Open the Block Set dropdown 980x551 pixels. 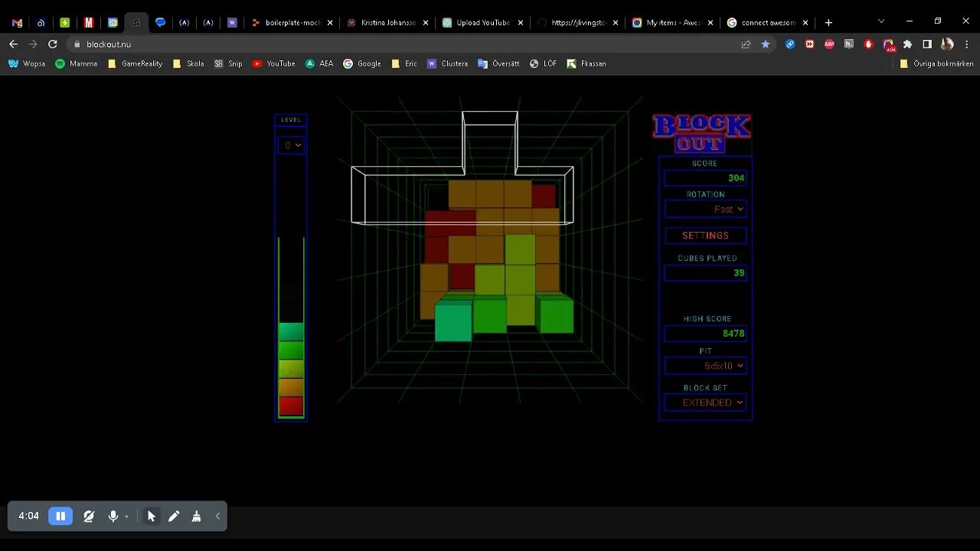[x=705, y=403]
